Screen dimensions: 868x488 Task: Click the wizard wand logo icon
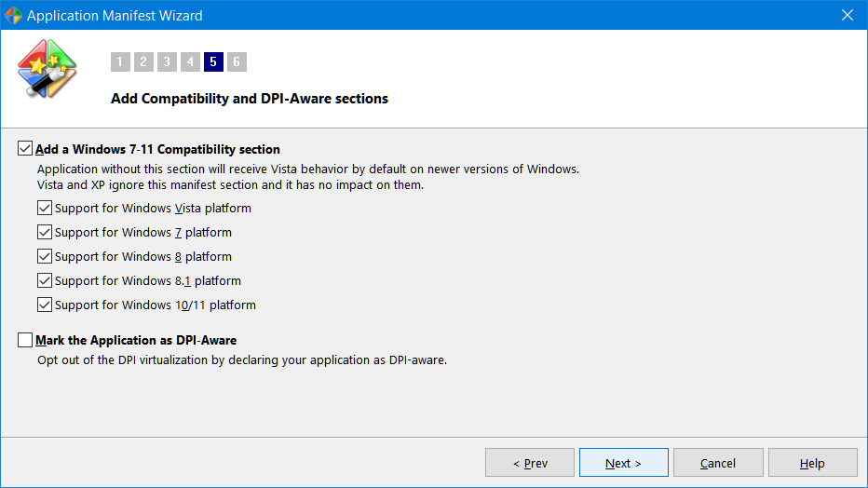coord(47,69)
